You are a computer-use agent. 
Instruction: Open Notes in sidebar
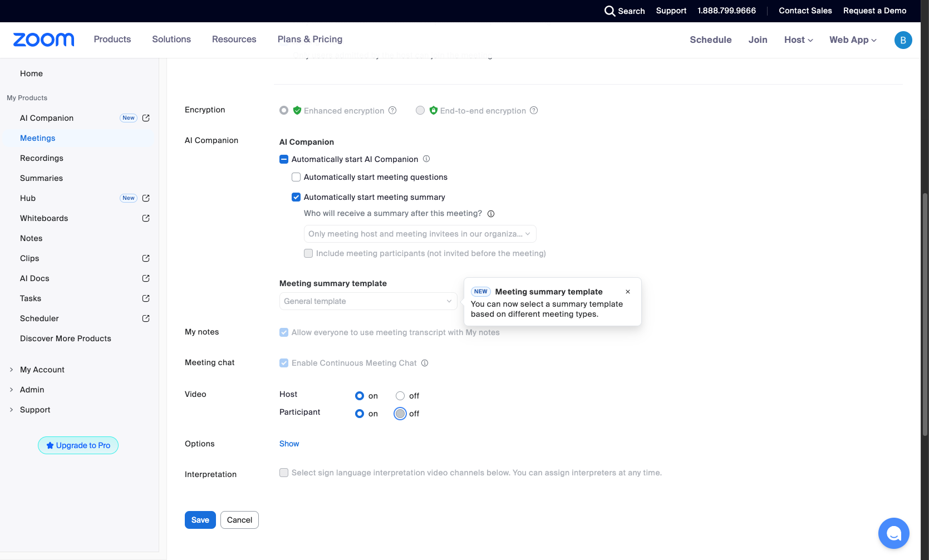(31, 238)
